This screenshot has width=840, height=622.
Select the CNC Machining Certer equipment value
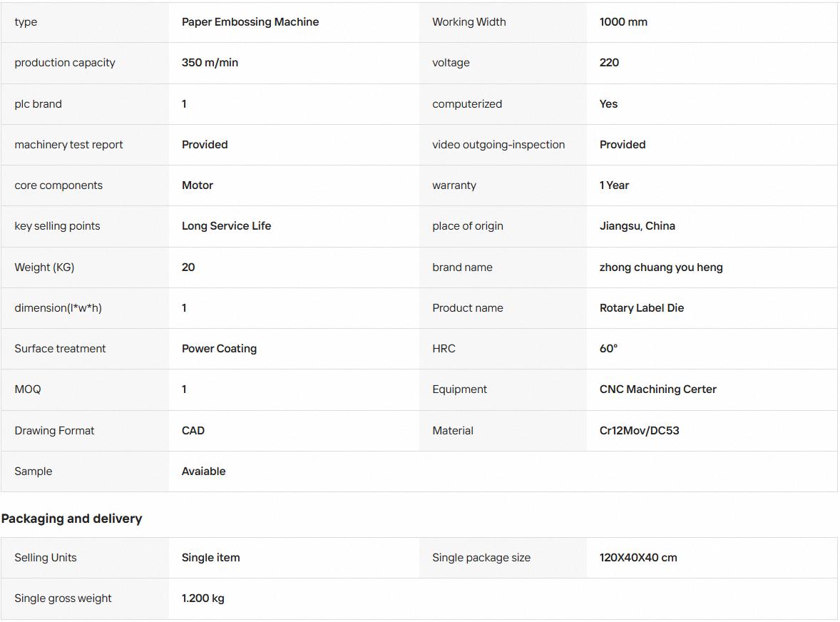pyautogui.click(x=658, y=389)
